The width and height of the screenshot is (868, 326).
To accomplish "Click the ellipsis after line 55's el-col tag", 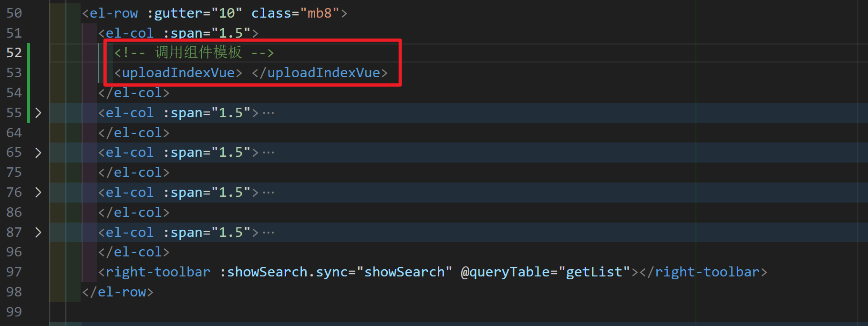I will coord(269,113).
